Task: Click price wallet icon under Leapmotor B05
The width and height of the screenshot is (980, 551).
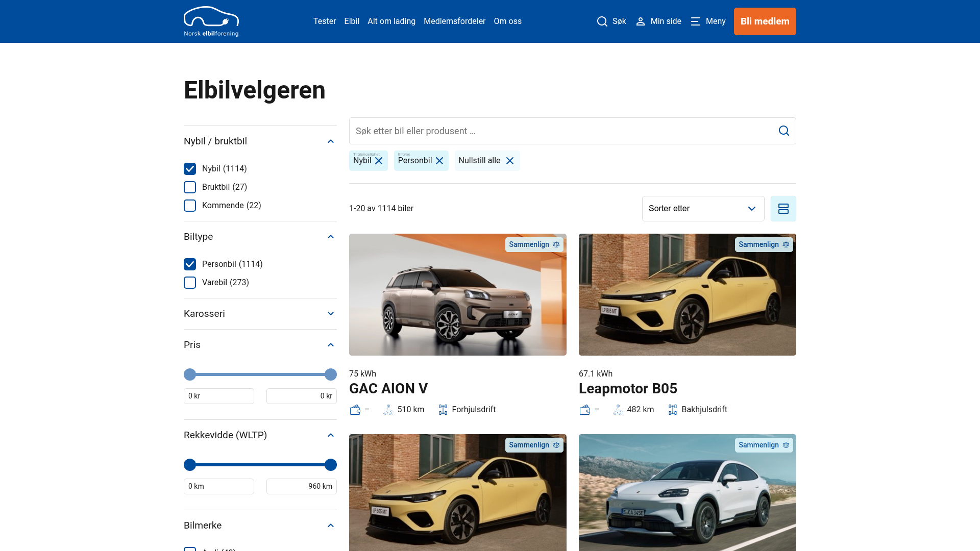Action: [585, 410]
